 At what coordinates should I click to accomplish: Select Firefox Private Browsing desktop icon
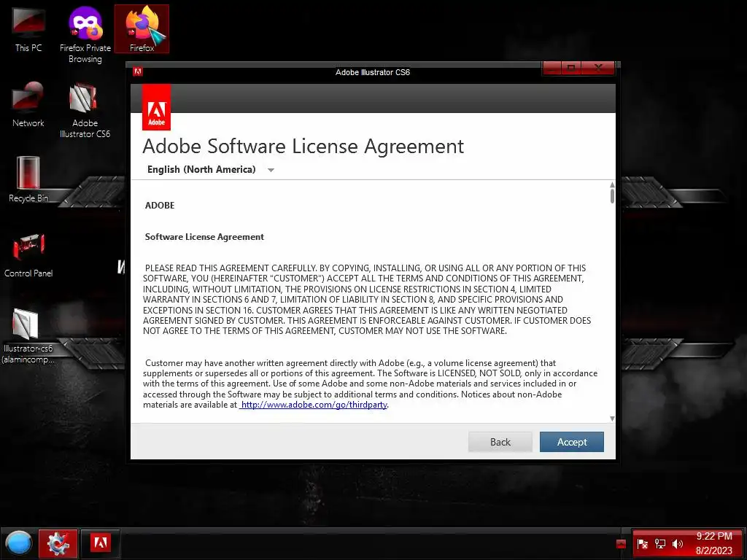[85, 34]
